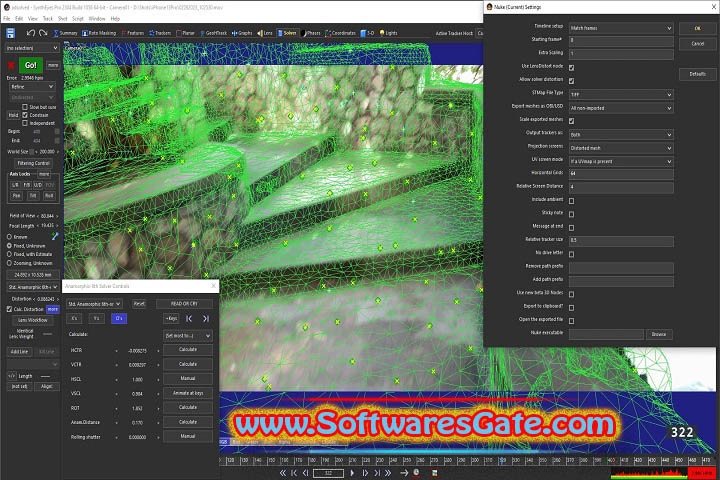
Task: Open the File menu
Action: click(6, 19)
